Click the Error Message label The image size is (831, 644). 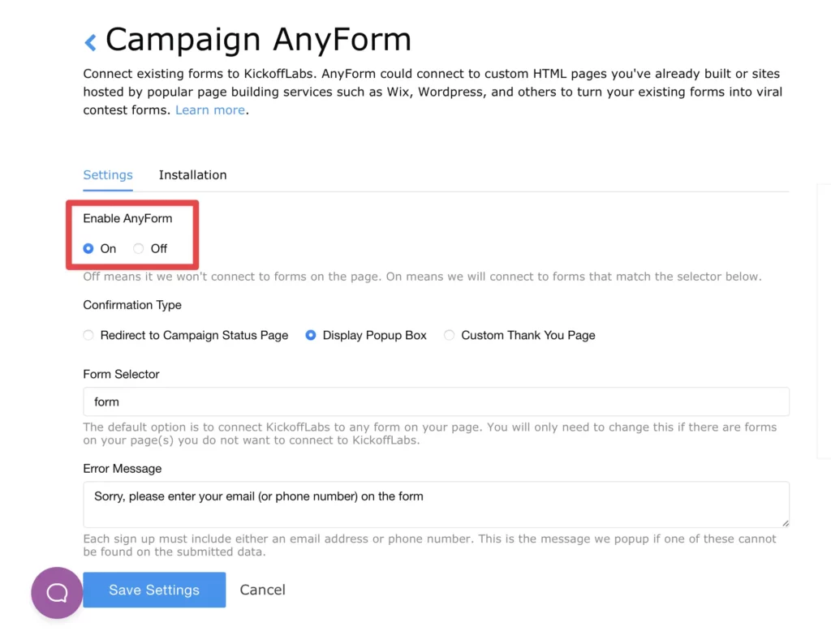(x=122, y=469)
